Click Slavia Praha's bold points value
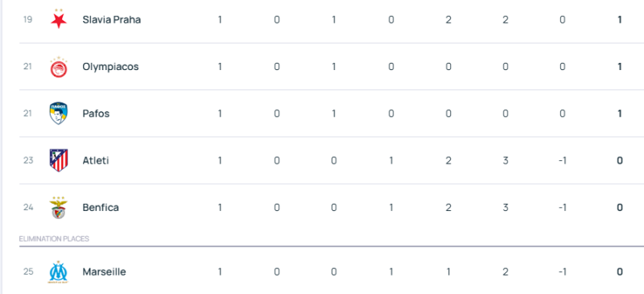This screenshot has height=294, width=644. 620,19
